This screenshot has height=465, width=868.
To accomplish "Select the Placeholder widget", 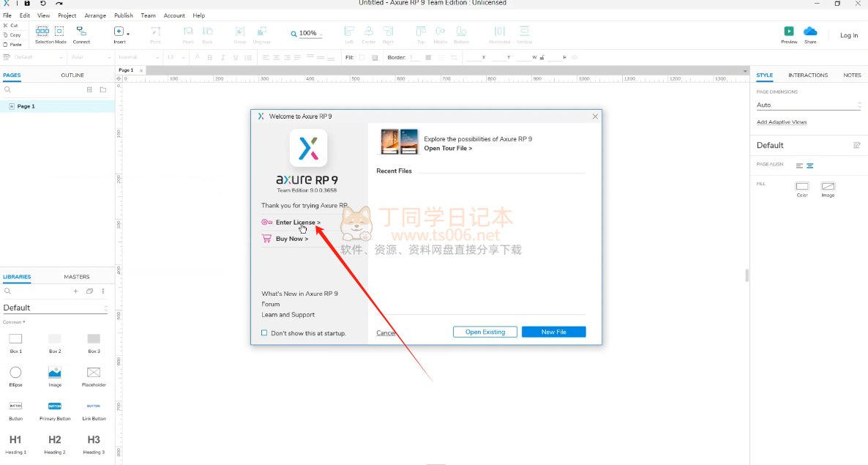I will click(x=94, y=376).
